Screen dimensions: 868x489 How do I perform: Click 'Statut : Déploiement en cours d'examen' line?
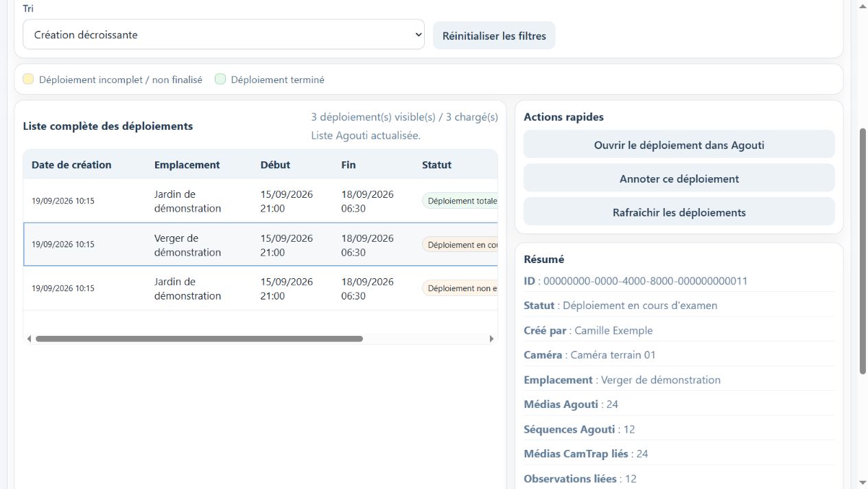coord(620,306)
